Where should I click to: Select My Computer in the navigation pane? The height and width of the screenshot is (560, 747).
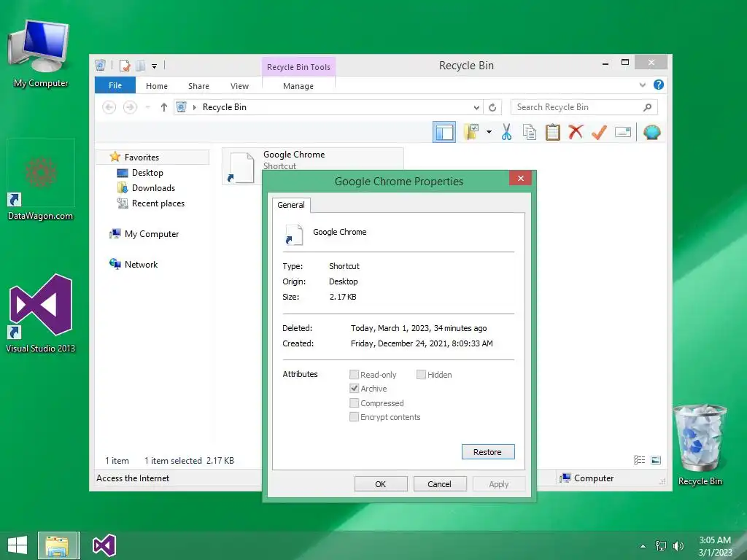click(x=152, y=234)
